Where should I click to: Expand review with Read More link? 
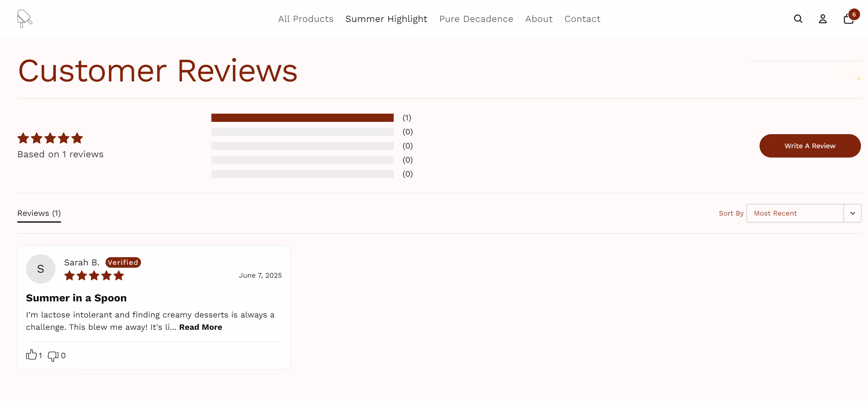pos(200,327)
